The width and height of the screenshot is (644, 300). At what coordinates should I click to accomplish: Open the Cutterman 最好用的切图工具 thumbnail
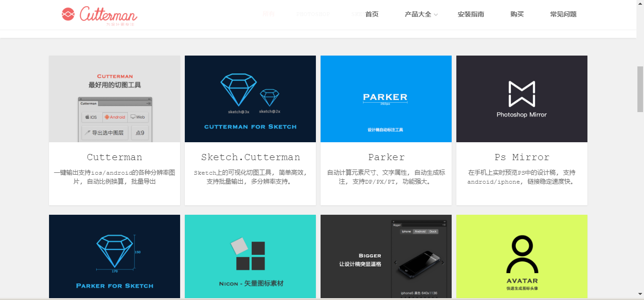tap(115, 99)
